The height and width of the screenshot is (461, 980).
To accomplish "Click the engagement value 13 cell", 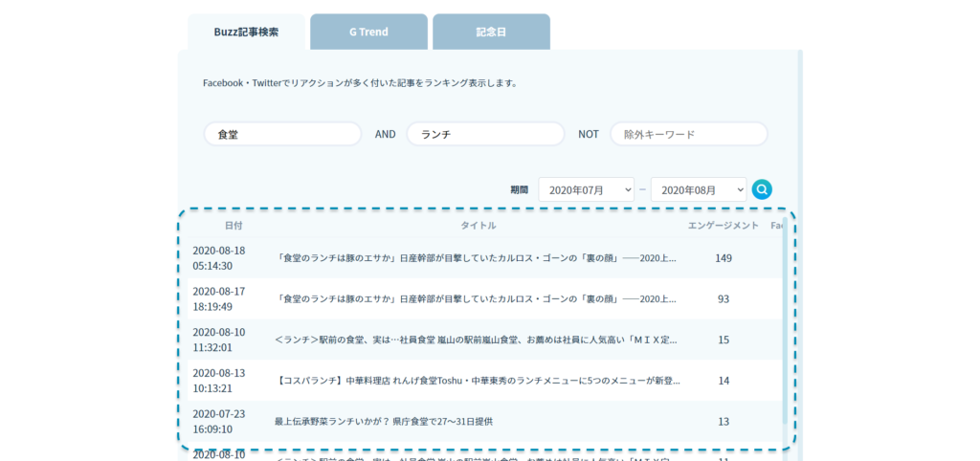I will [x=724, y=421].
